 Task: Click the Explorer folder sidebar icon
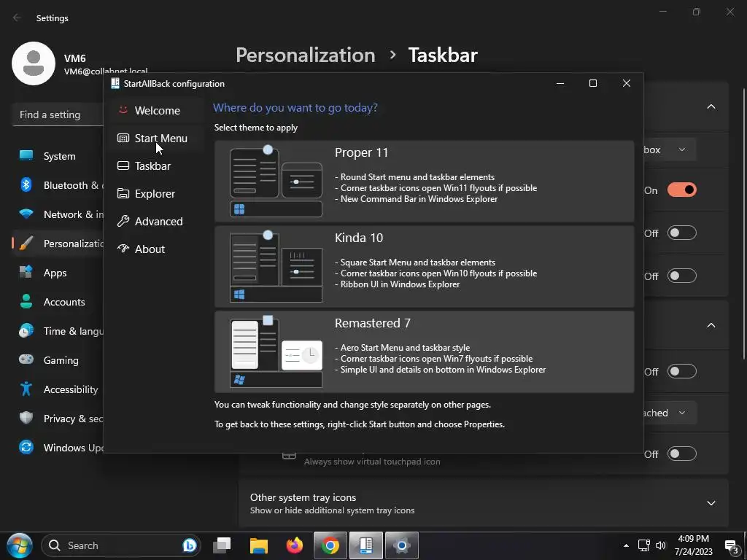tap(123, 193)
